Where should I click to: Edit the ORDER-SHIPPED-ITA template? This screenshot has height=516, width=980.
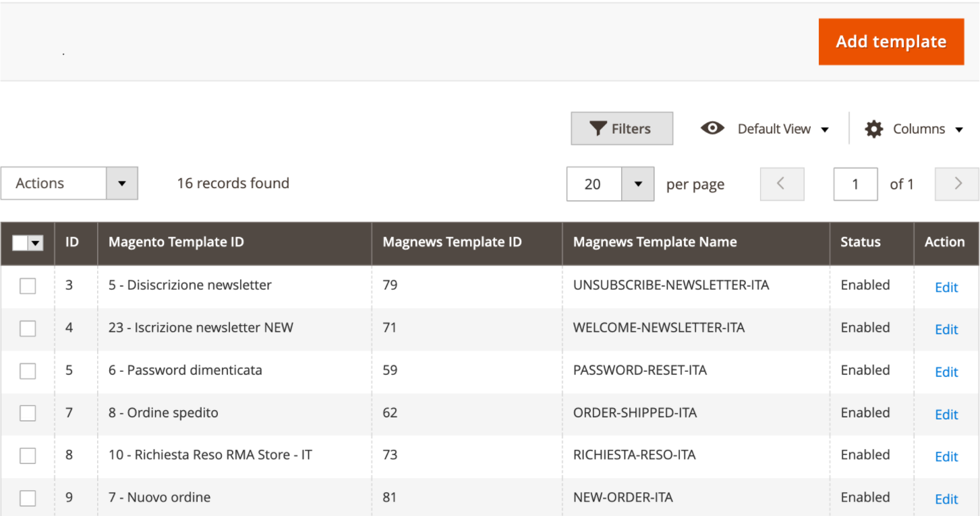(946, 414)
